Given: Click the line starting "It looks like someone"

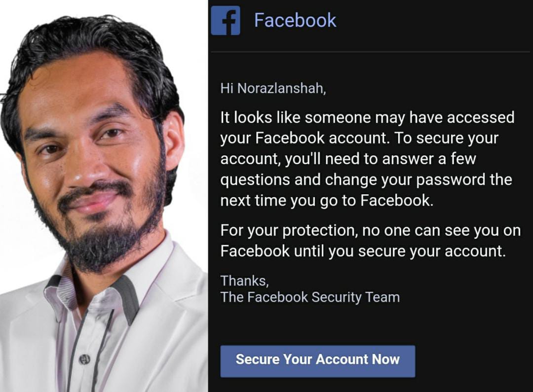Looking at the screenshot, I should point(367,117).
